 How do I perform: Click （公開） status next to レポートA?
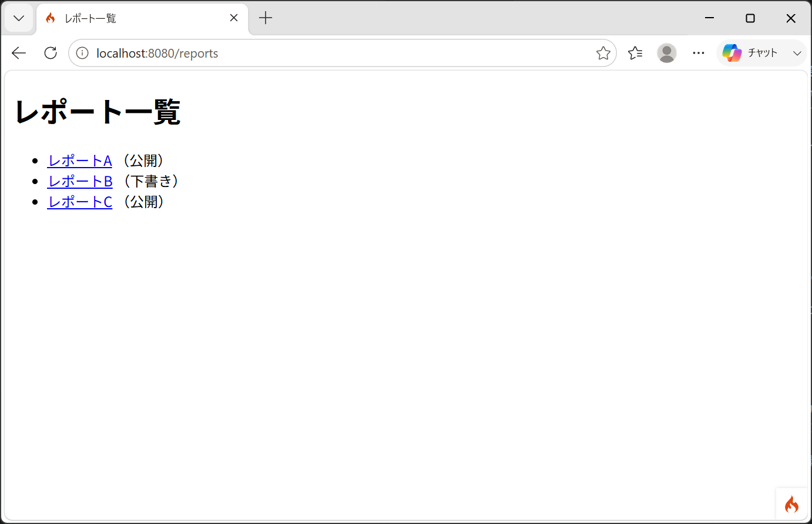143,161
